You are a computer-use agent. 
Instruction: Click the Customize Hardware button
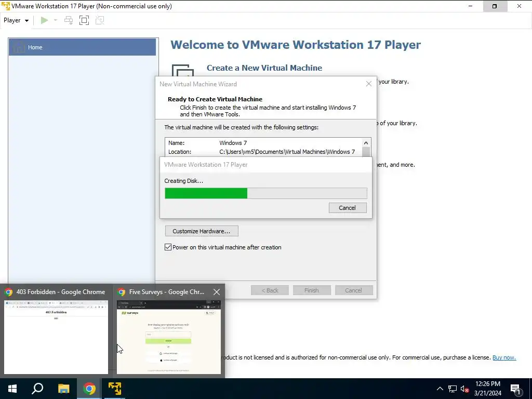coord(202,231)
